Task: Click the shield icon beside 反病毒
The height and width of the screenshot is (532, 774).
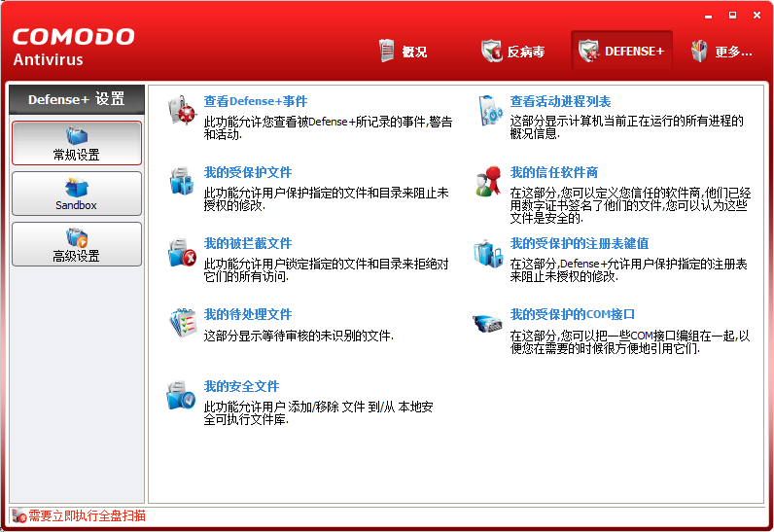Action: [x=491, y=51]
